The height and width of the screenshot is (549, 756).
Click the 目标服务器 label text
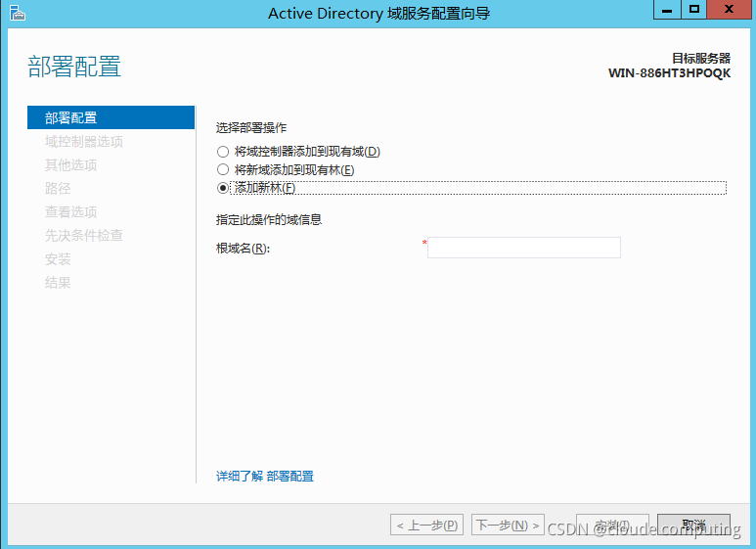click(701, 59)
